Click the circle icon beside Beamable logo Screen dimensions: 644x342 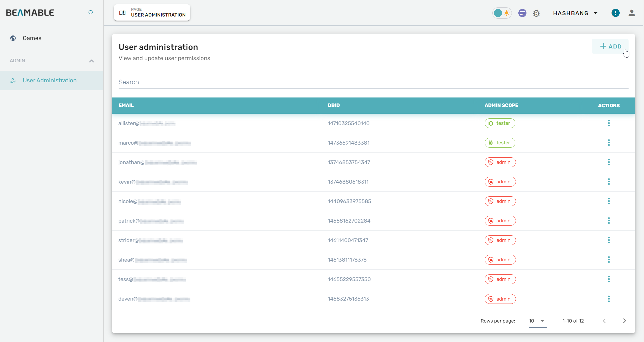(90, 12)
